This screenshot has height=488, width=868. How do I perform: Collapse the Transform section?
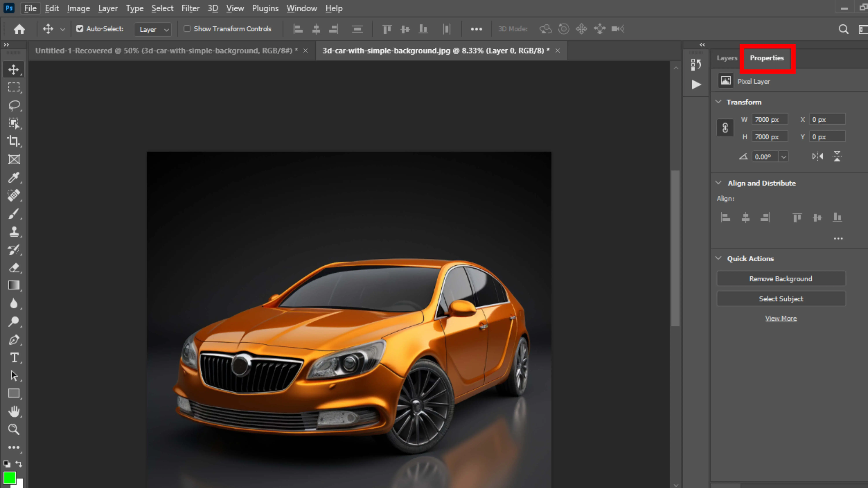coord(718,102)
